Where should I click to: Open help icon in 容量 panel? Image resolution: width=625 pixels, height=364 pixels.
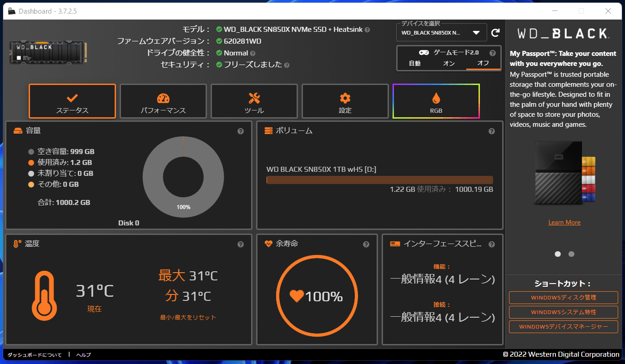point(241,131)
